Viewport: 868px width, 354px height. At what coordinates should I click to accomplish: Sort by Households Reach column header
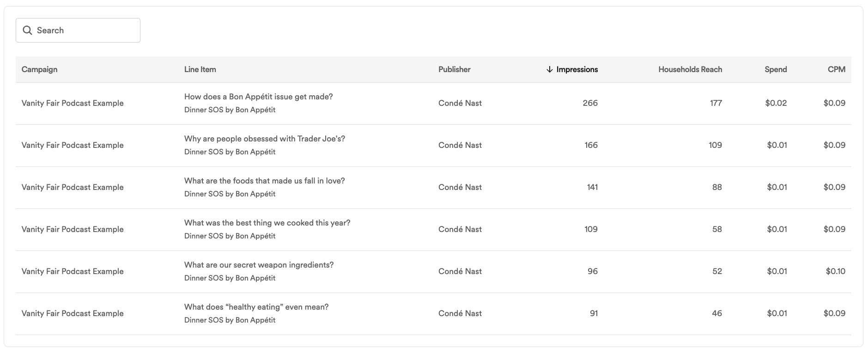point(690,69)
